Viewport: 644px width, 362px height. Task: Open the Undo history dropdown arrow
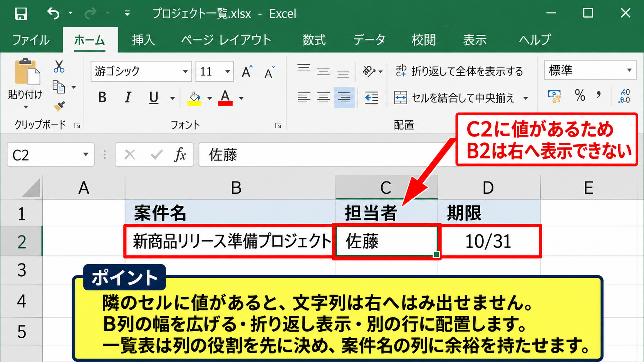point(70,13)
